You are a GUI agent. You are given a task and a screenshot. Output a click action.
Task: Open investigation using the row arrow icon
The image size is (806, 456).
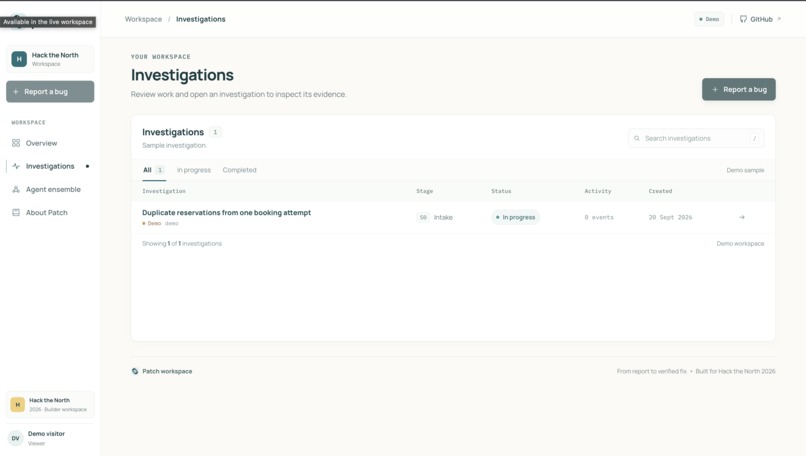742,217
